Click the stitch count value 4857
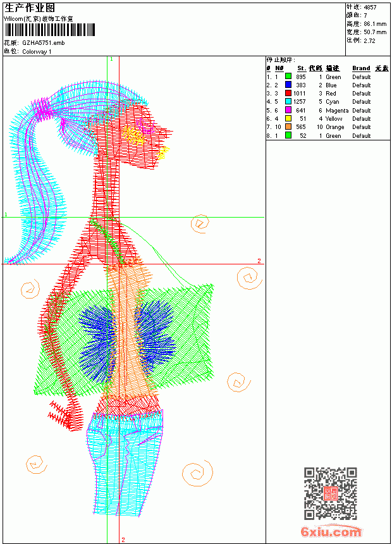This screenshot has width=392, height=544. [x=370, y=8]
